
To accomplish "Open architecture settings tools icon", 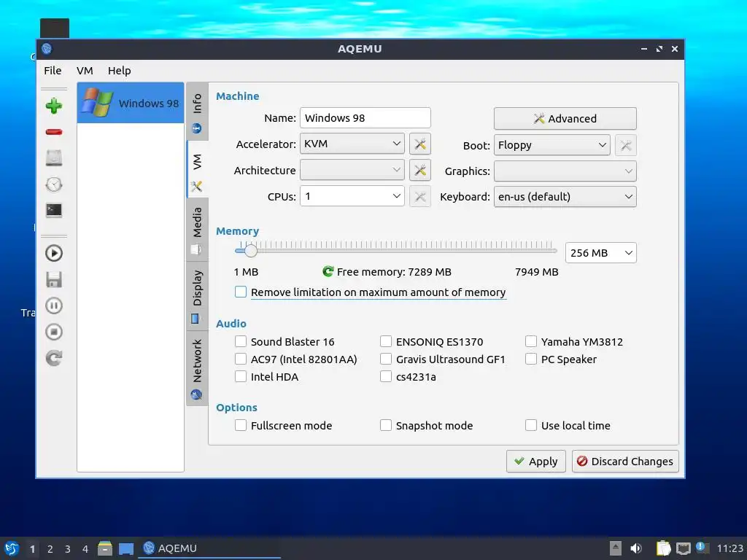I will (419, 170).
